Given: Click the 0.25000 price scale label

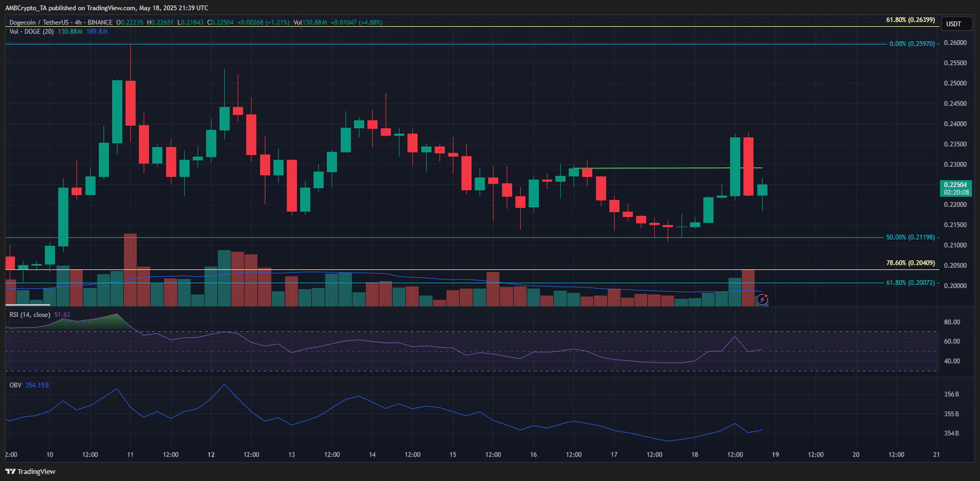Looking at the screenshot, I should (x=956, y=83).
